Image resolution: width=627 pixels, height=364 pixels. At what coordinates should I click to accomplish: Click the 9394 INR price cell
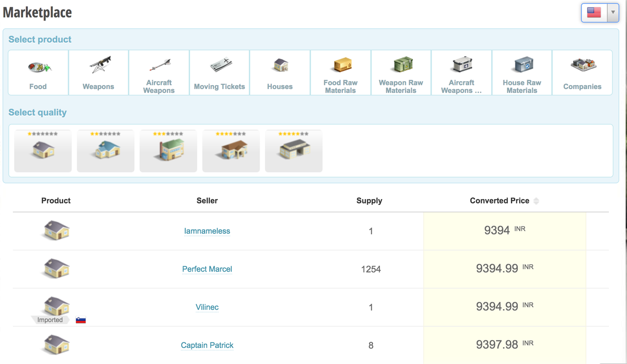[x=505, y=231]
